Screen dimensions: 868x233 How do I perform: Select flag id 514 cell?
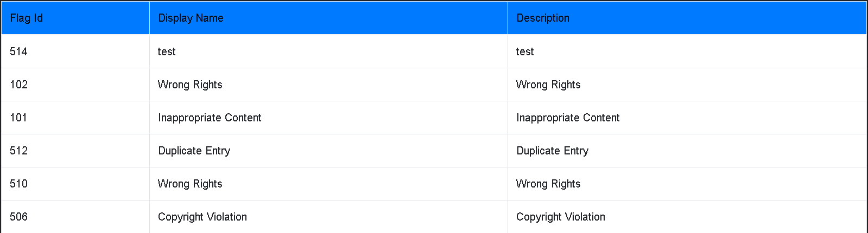click(x=75, y=51)
